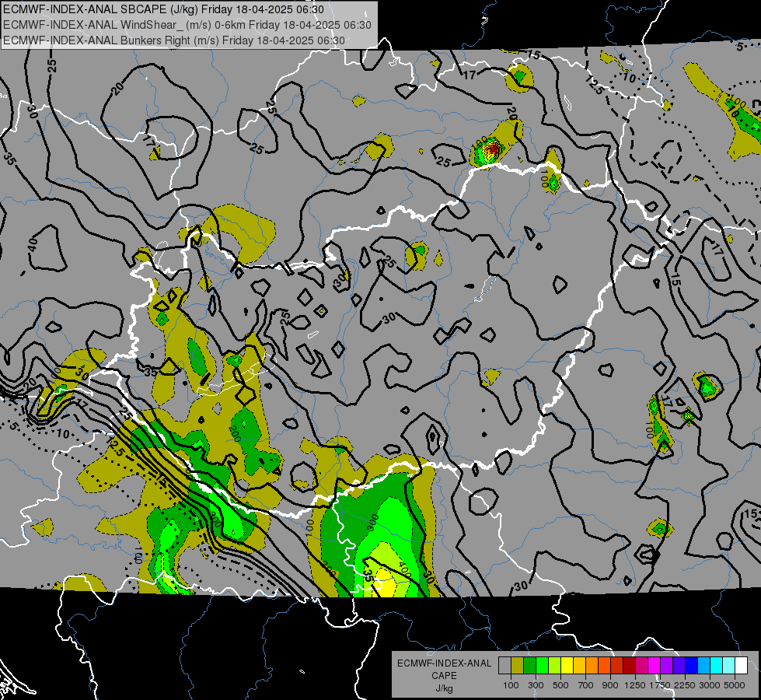Click the 40 contour label on the map
The width and height of the screenshot is (761, 700).
[33, 244]
